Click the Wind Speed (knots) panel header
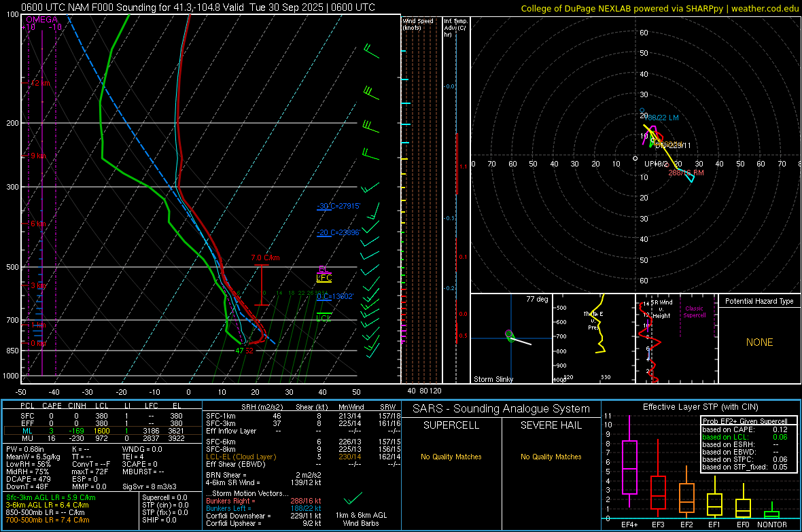 pos(418,24)
